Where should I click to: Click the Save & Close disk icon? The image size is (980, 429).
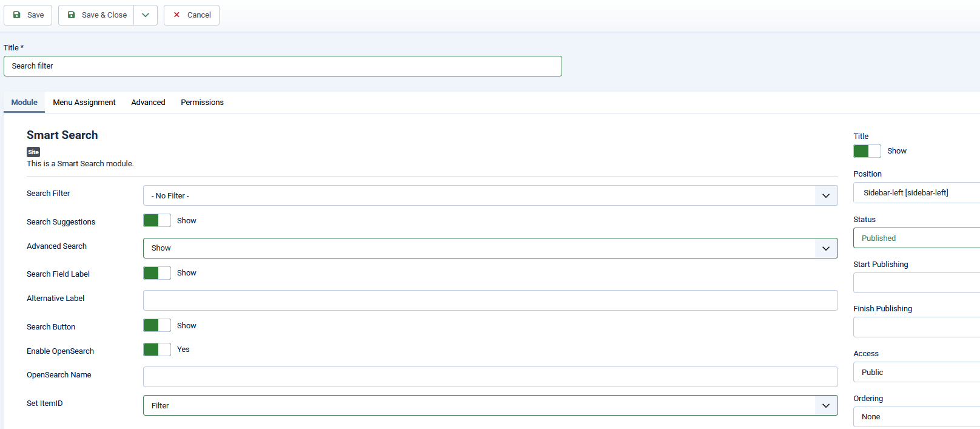72,15
